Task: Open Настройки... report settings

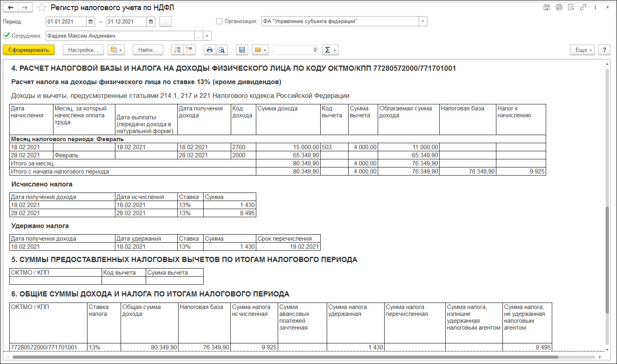Action: [x=83, y=50]
